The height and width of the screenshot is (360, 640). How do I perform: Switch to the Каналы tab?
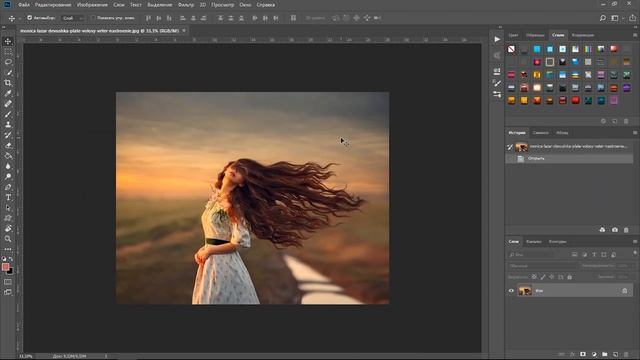click(x=533, y=242)
